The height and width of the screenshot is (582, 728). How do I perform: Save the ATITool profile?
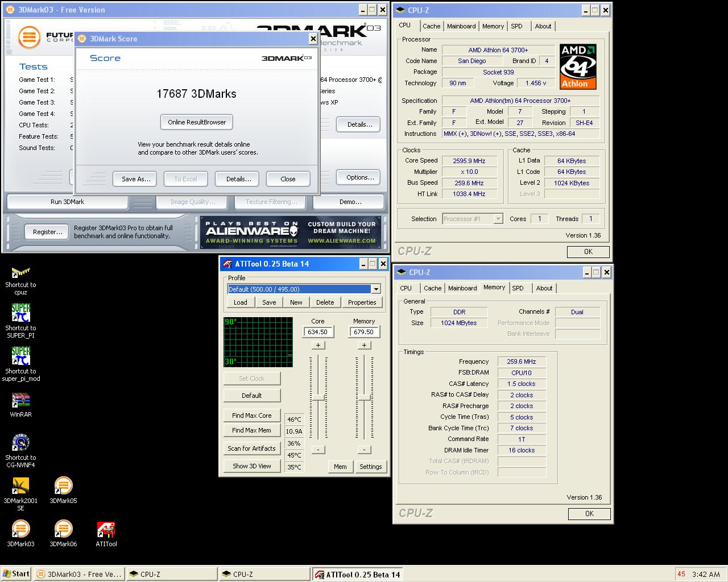[x=269, y=302]
